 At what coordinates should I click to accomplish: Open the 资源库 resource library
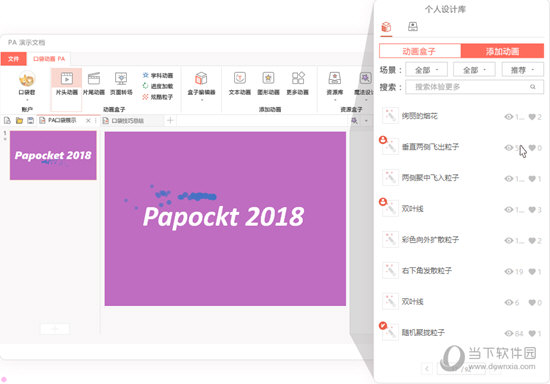335,83
